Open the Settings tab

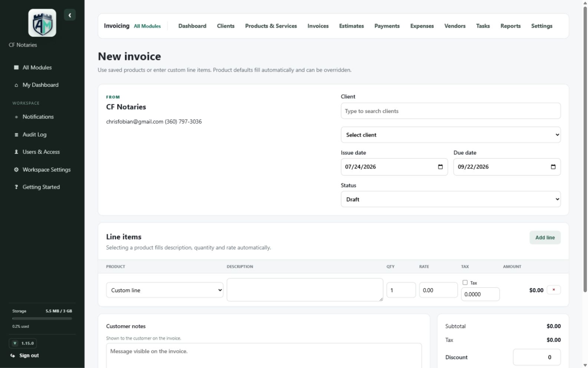coord(542,26)
